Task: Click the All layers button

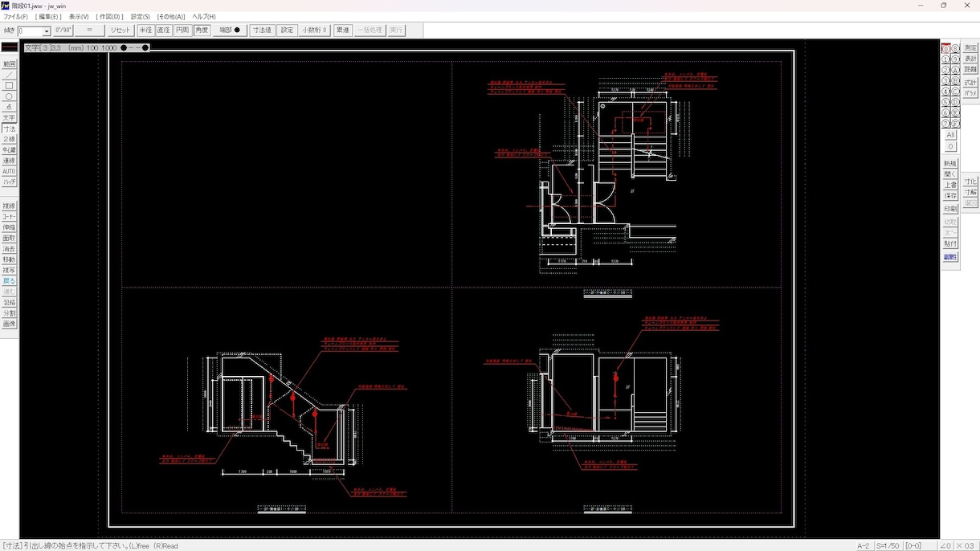Action: [950, 135]
